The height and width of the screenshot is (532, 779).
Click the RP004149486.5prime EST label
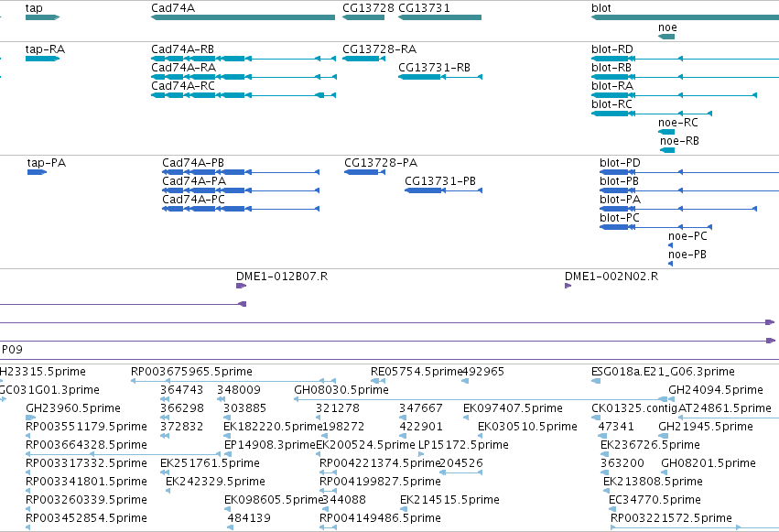click(x=380, y=518)
